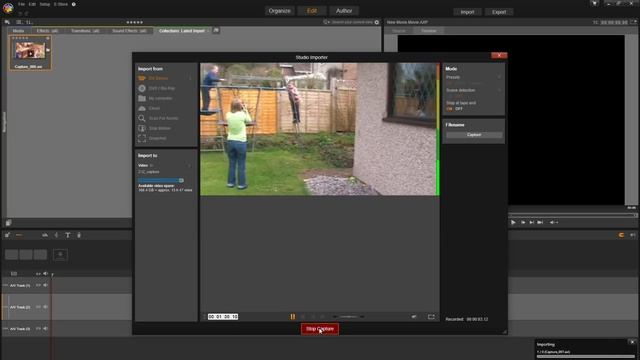640x360 pixels.
Task: Close the Studio Importer dialog
Action: 499,55
